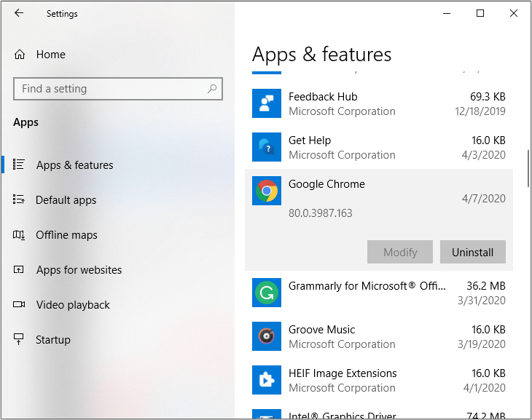Image resolution: width=532 pixels, height=420 pixels.
Task: Select Grammarly for Microsoft Office entry
Action: coord(367,286)
